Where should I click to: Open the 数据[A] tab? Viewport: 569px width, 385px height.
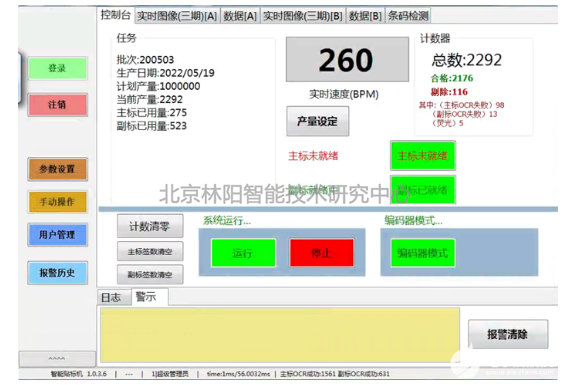click(x=240, y=16)
